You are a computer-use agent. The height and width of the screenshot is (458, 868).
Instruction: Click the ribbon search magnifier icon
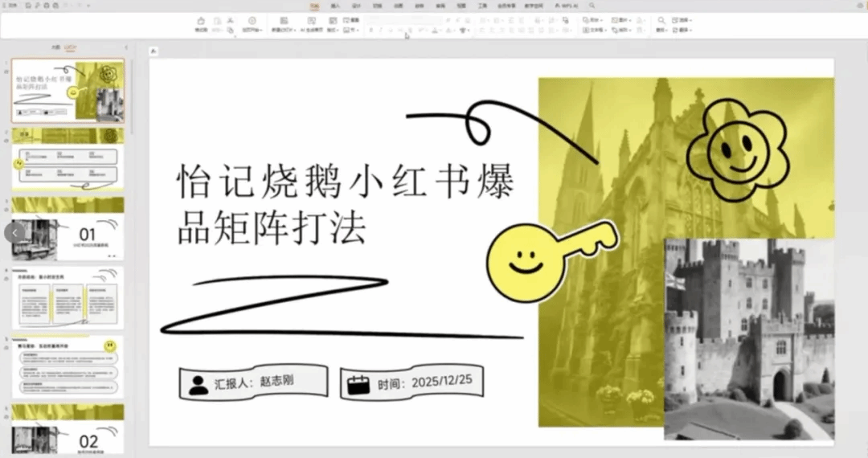(x=592, y=6)
